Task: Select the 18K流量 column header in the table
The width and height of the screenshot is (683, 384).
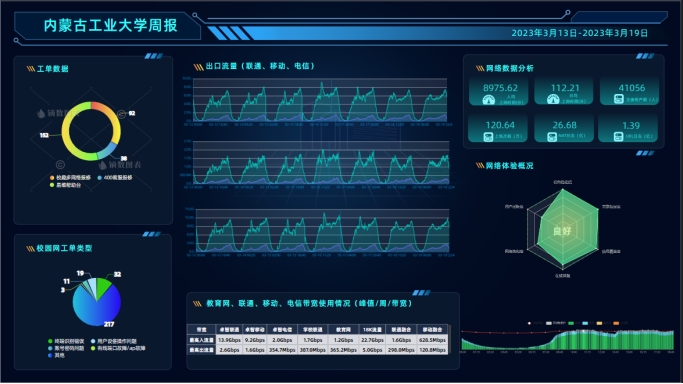Action: coord(372,330)
